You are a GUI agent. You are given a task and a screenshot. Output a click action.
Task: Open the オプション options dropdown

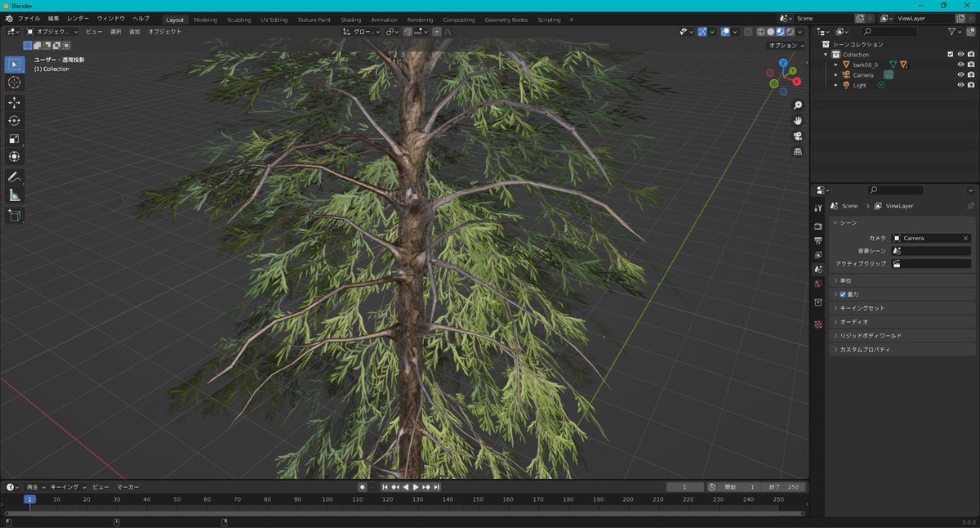click(786, 46)
